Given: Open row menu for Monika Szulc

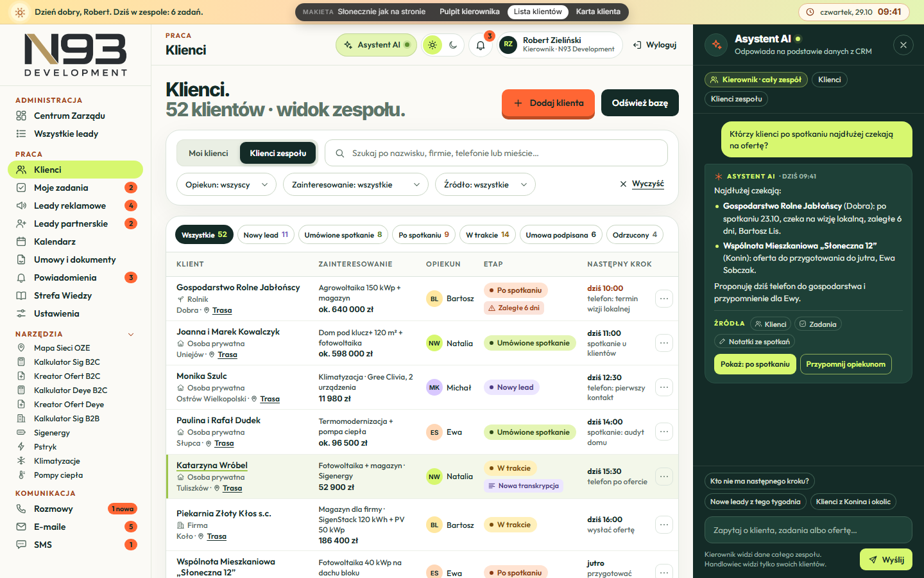Looking at the screenshot, I should click(664, 387).
